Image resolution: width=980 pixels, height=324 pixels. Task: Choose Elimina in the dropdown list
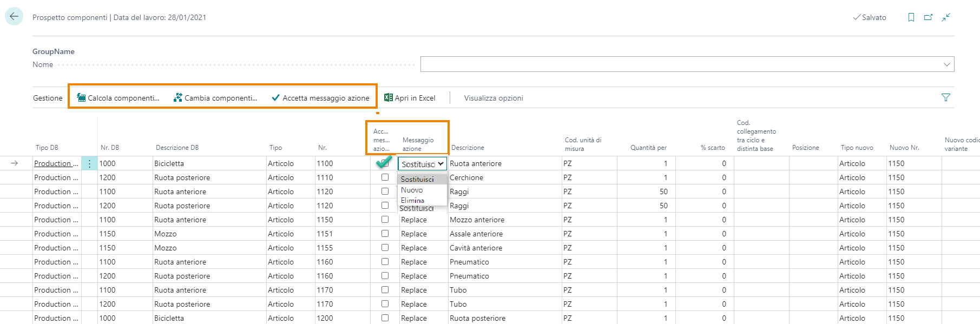click(412, 200)
